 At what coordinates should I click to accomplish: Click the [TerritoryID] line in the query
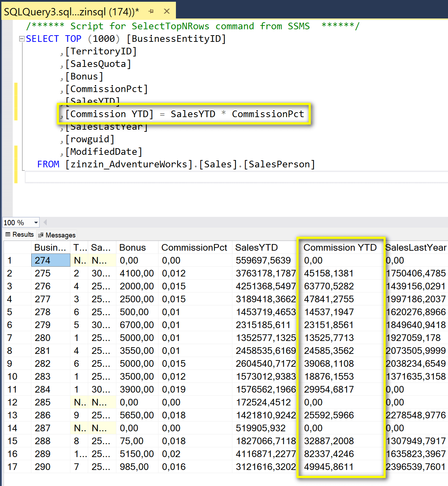click(x=98, y=51)
